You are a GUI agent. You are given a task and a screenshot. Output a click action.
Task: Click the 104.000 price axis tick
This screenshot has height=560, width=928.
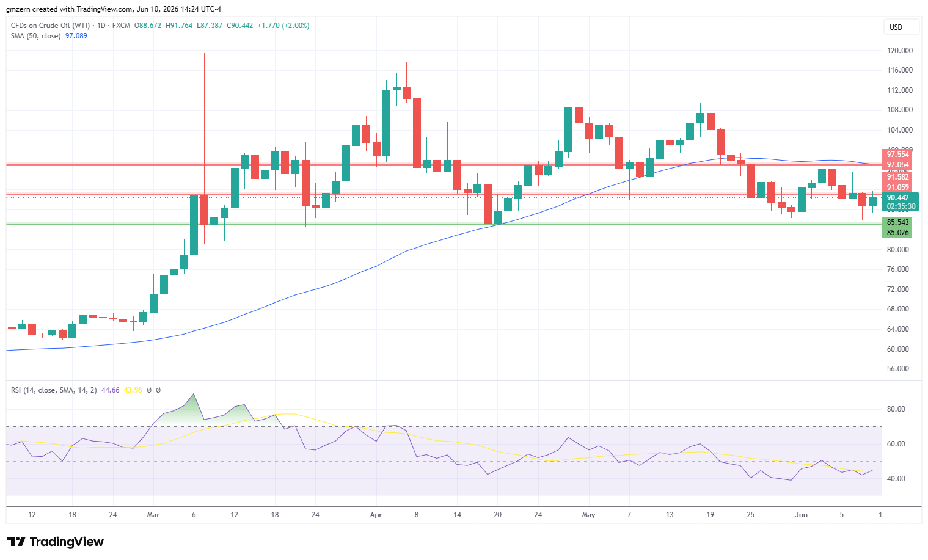coord(900,130)
